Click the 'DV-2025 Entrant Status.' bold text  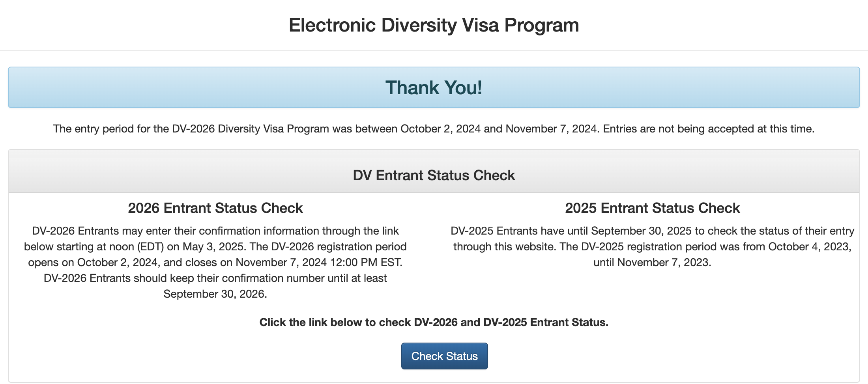(x=546, y=322)
